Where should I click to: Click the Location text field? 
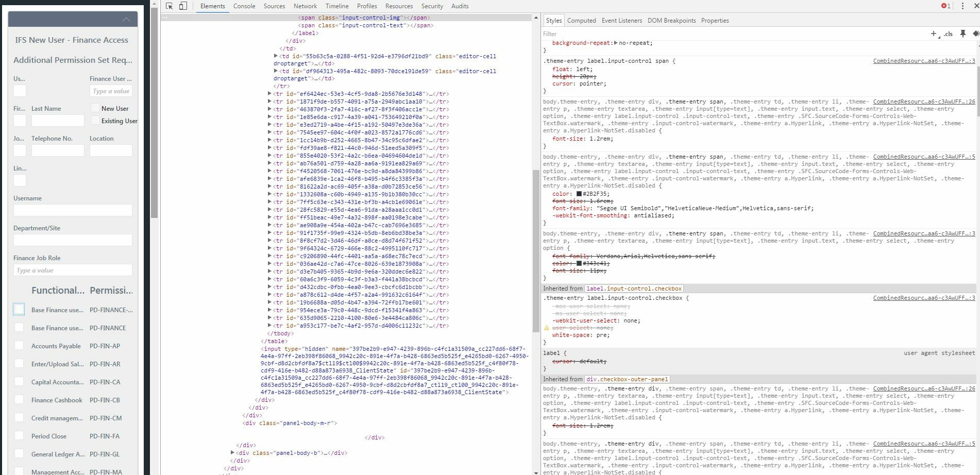pyautogui.click(x=111, y=150)
